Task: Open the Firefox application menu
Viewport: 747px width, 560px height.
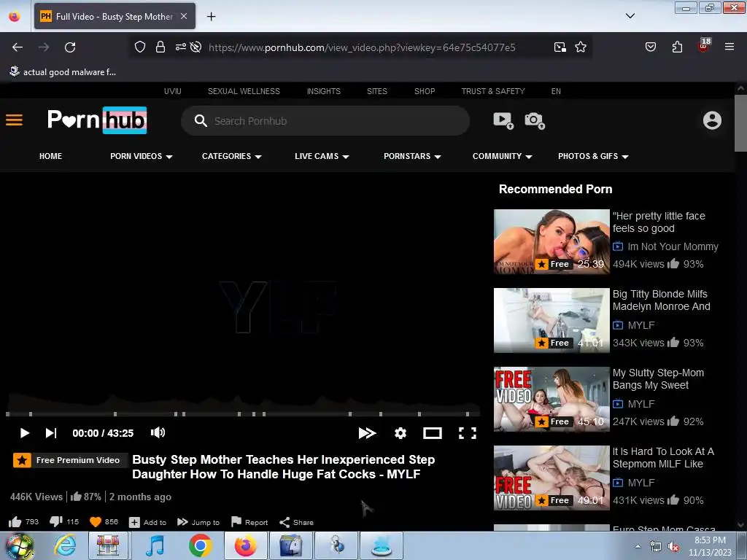Action: pyautogui.click(x=729, y=47)
